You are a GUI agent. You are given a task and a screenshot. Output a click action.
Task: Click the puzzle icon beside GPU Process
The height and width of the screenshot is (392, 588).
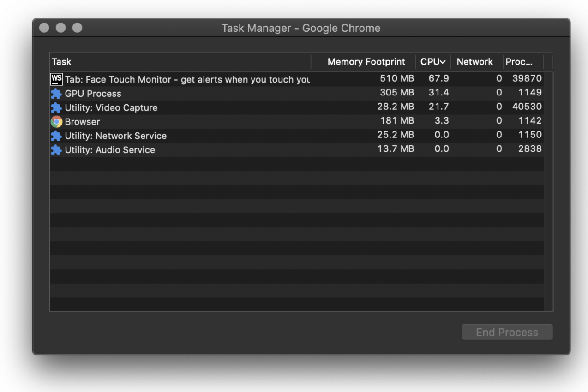56,94
